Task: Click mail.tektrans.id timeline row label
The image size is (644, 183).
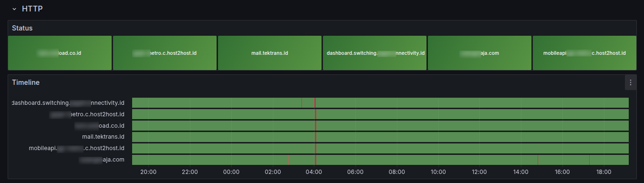Action: coord(103,137)
